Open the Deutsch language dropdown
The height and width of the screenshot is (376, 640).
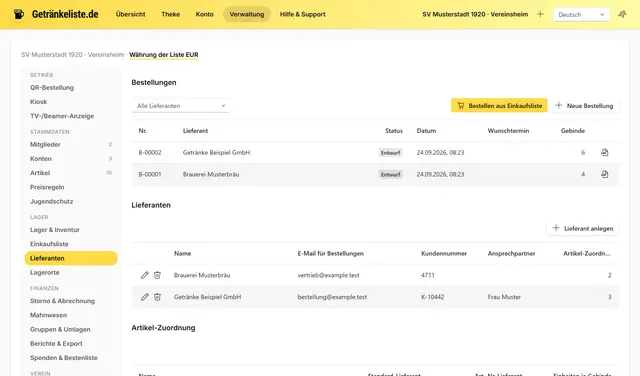(581, 14)
